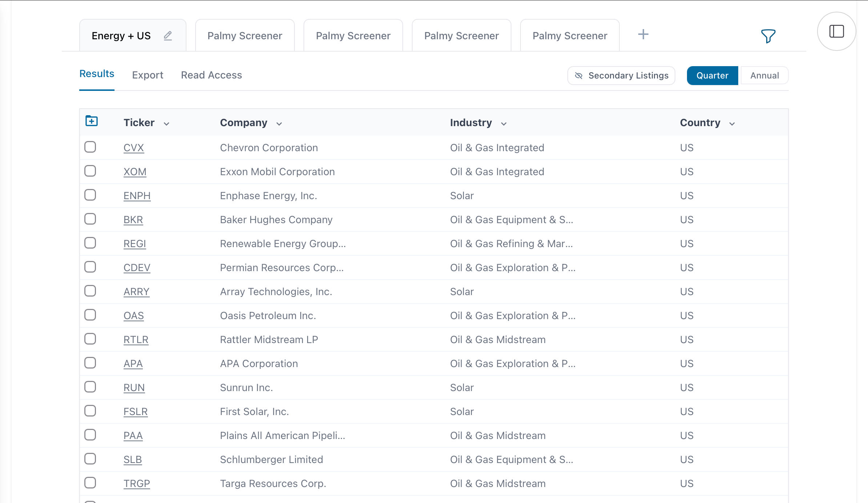Tick the BKR row checkbox

pos(90,219)
